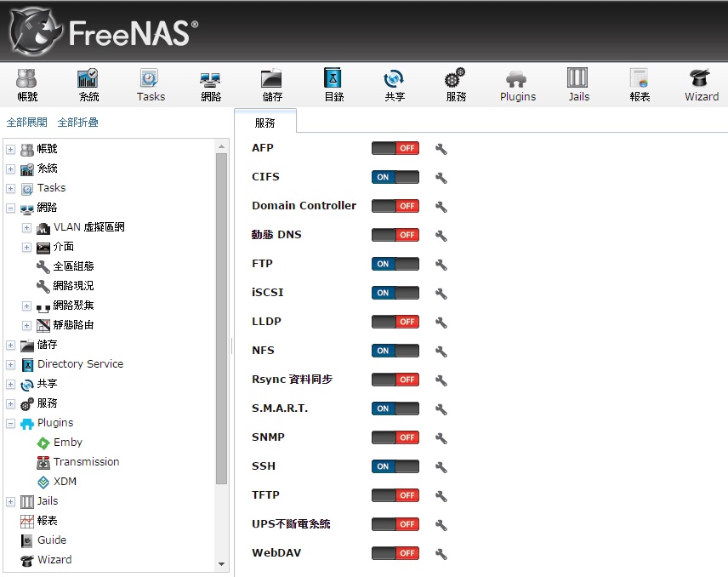Image resolution: width=728 pixels, height=577 pixels.
Task: Open the Guide tree entry
Action: coord(52,540)
